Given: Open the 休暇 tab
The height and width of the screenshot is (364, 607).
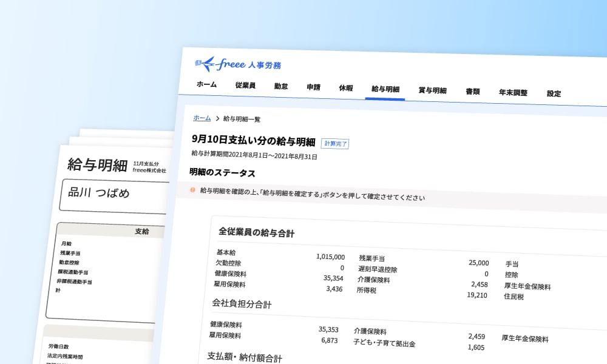Looking at the screenshot, I should [x=346, y=88].
